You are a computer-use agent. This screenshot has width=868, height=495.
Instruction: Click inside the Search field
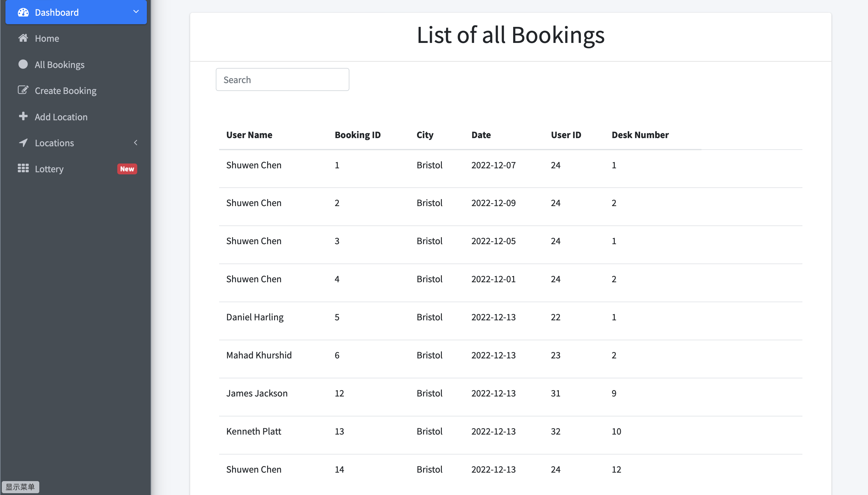(x=282, y=79)
